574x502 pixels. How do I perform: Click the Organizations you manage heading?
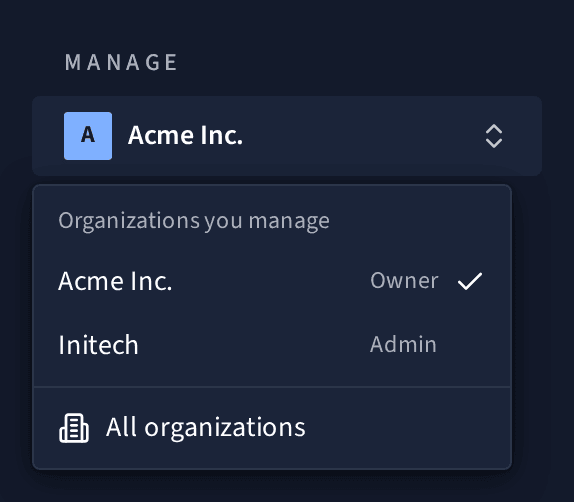pyautogui.click(x=194, y=221)
